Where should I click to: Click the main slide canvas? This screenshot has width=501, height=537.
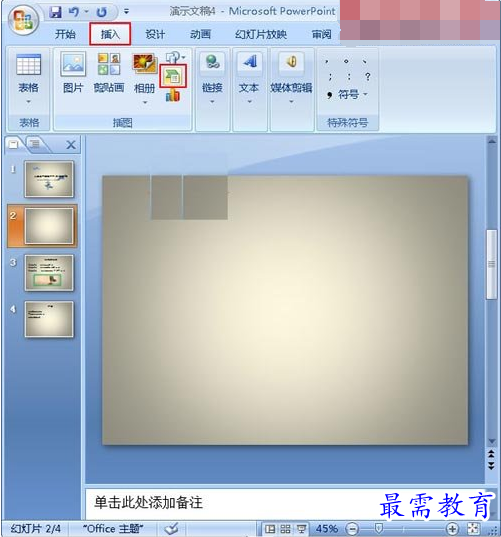pos(285,310)
